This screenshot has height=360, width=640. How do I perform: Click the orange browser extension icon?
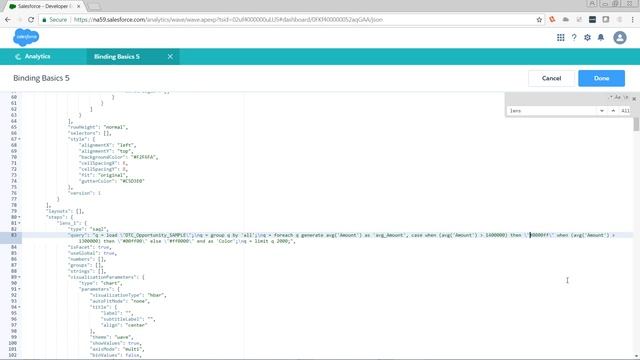(552, 19)
